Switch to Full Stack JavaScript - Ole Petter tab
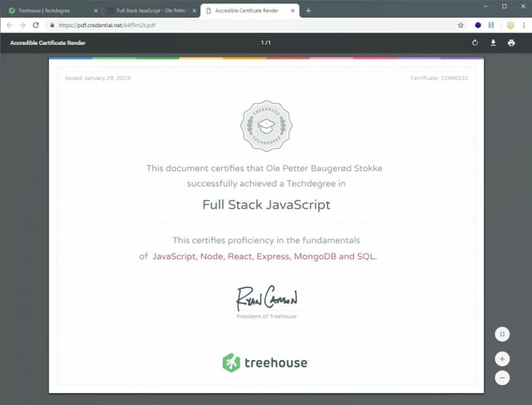Image resolution: width=532 pixels, height=405 pixels. tap(151, 11)
